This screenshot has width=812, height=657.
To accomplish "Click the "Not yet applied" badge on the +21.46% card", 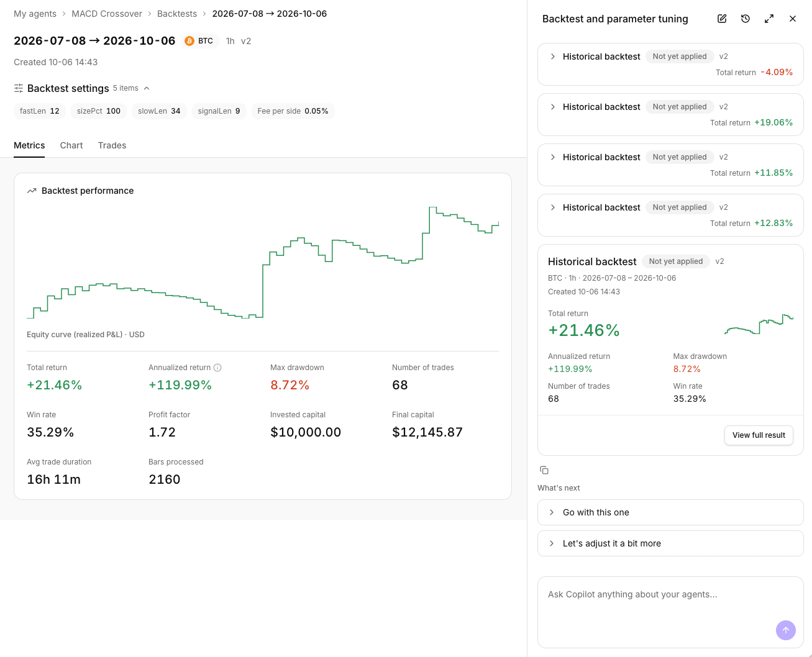I will click(x=676, y=261).
